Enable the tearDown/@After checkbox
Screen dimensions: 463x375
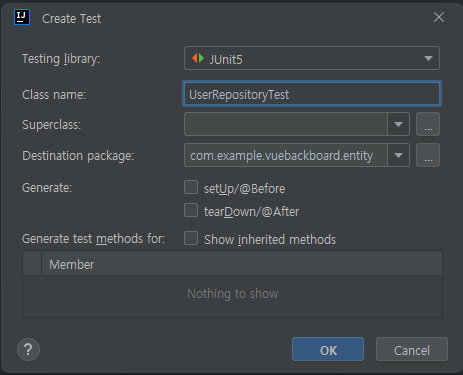191,210
